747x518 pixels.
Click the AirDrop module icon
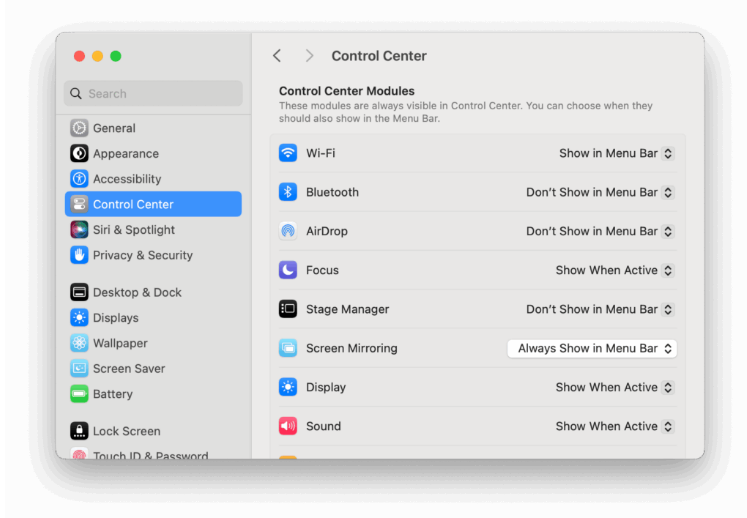click(288, 231)
